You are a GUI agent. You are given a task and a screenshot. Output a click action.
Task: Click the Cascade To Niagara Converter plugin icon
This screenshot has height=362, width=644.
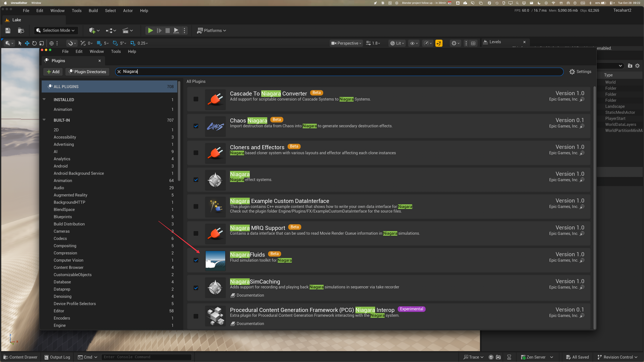(215, 99)
